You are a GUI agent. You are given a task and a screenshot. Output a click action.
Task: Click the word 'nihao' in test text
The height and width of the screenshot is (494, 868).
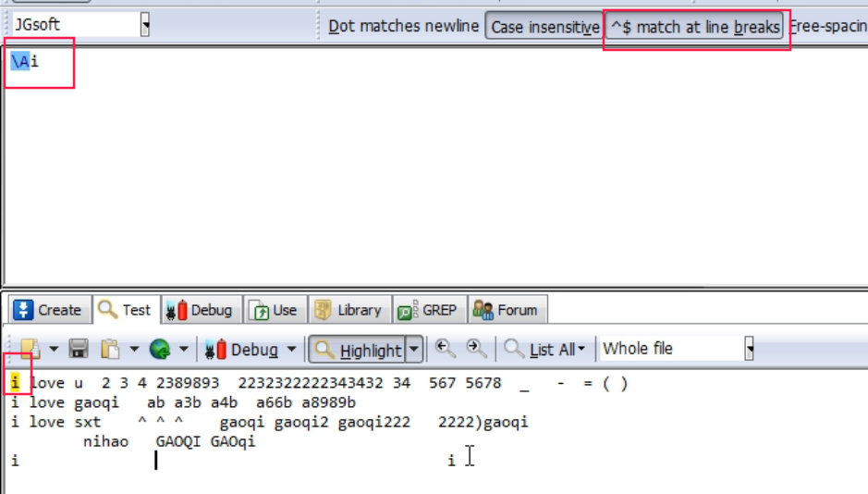(105, 441)
